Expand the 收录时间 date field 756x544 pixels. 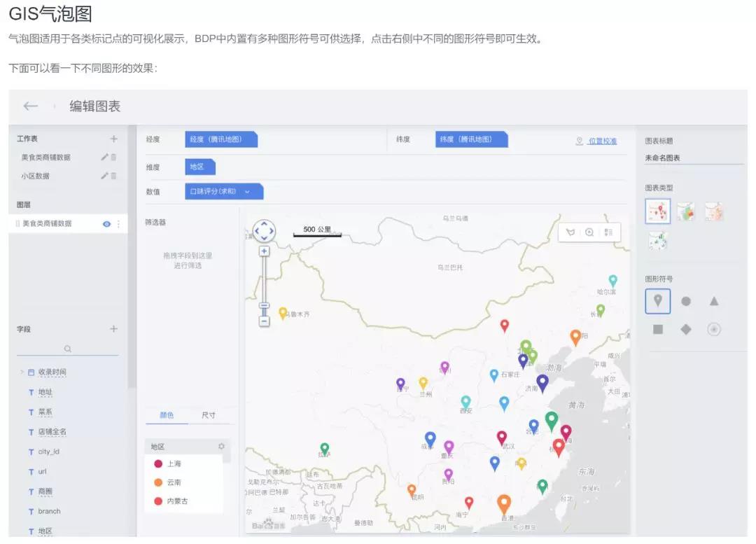coord(22,372)
